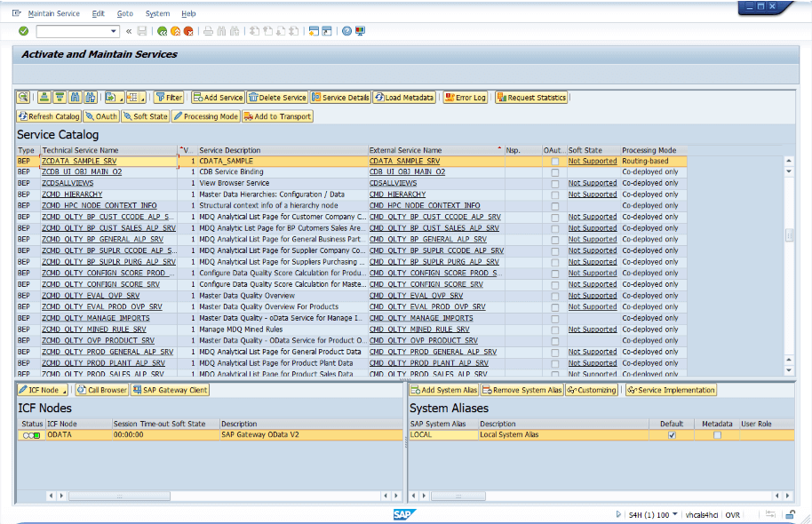Image resolution: width=812 pixels, height=524 pixels.
Task: Open ZCMD_HIERARCHY technical service name link
Action: point(72,195)
